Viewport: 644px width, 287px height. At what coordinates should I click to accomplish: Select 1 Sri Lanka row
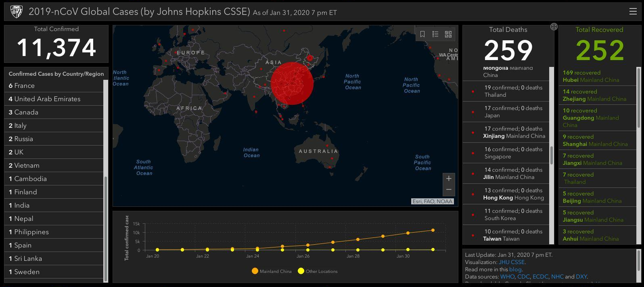click(54, 258)
